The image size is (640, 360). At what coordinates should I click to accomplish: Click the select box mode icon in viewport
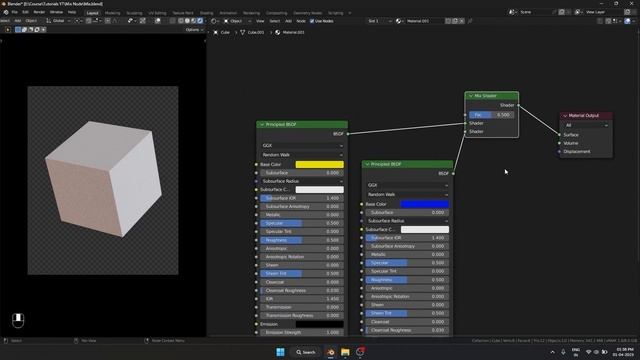coord(18,30)
